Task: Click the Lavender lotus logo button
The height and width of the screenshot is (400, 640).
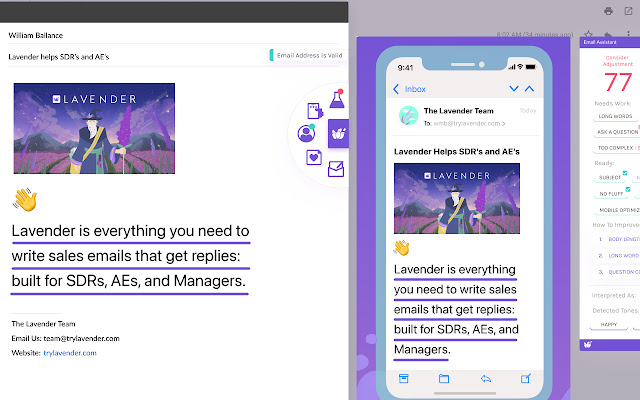Action: tap(338, 133)
